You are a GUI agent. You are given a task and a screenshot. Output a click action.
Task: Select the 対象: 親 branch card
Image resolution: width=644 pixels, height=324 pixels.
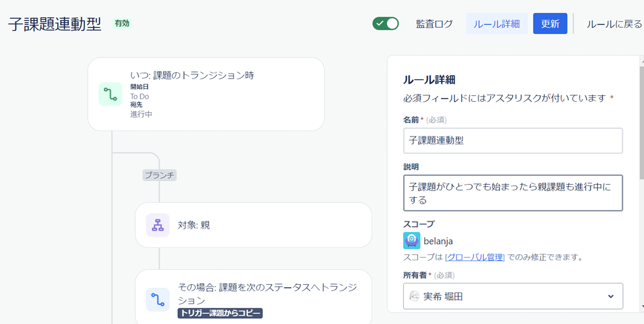pos(254,225)
